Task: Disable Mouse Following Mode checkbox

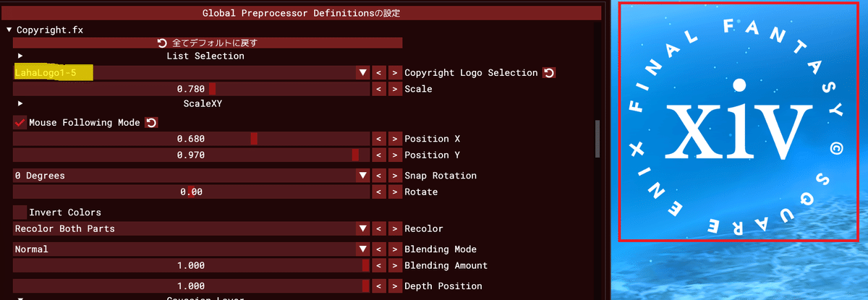Action: click(x=20, y=123)
